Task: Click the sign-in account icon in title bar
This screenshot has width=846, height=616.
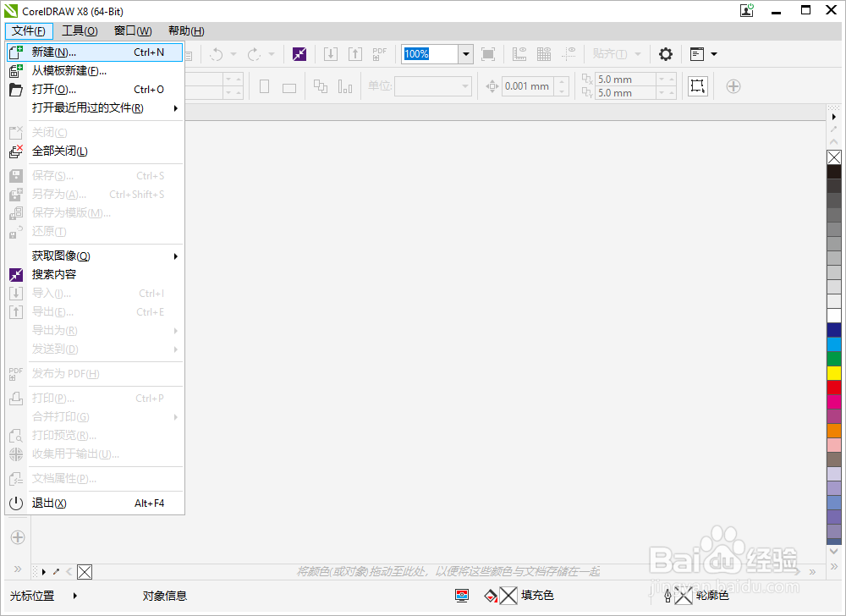Action: click(747, 10)
